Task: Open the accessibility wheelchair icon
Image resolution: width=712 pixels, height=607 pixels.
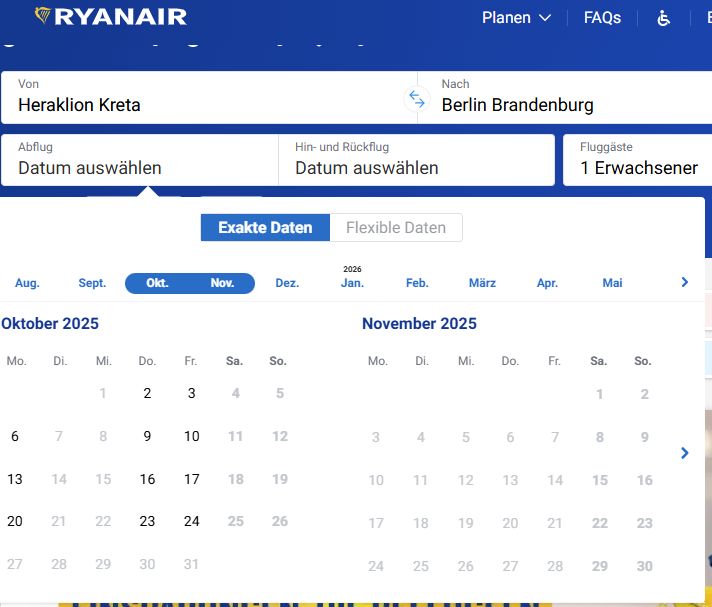Action: click(663, 18)
